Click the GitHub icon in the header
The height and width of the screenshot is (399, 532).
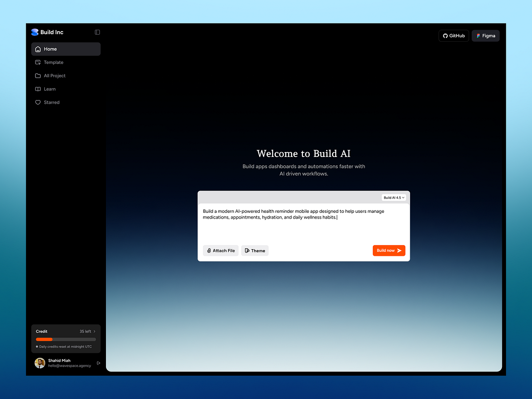(445, 35)
